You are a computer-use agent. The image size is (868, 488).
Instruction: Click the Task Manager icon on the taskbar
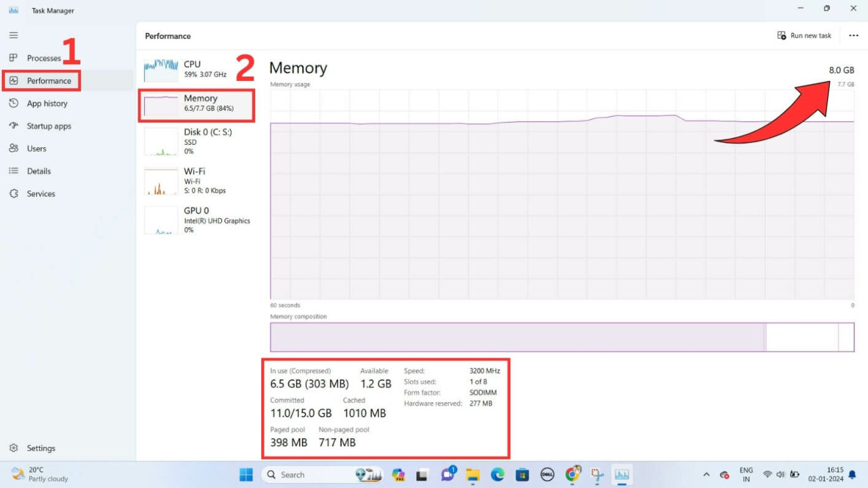622,474
